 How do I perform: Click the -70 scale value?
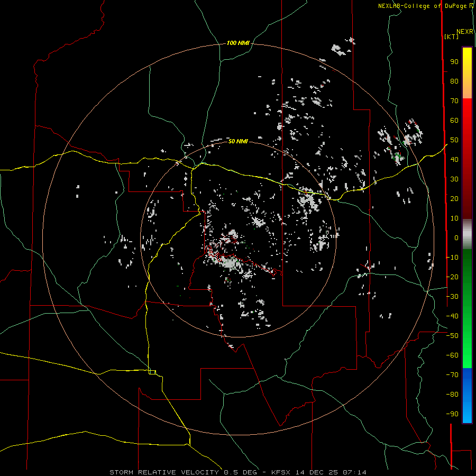tap(452, 375)
